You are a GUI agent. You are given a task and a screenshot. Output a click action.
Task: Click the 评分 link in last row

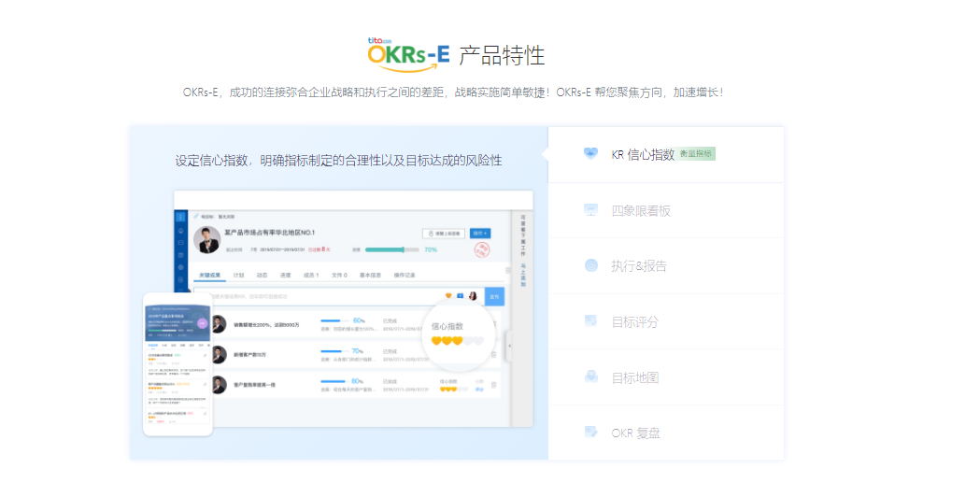point(479,390)
